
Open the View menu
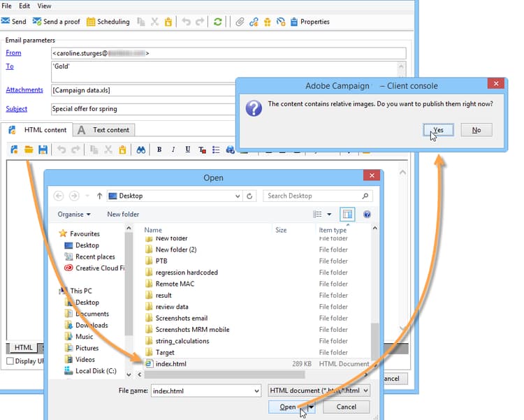[x=44, y=6]
